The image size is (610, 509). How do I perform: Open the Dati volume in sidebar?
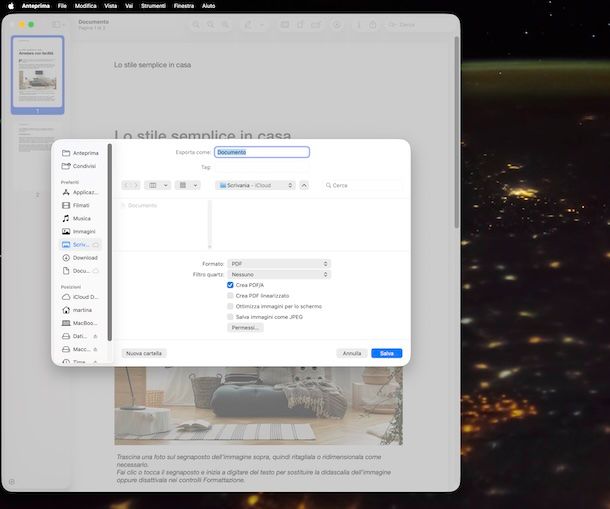(75, 336)
